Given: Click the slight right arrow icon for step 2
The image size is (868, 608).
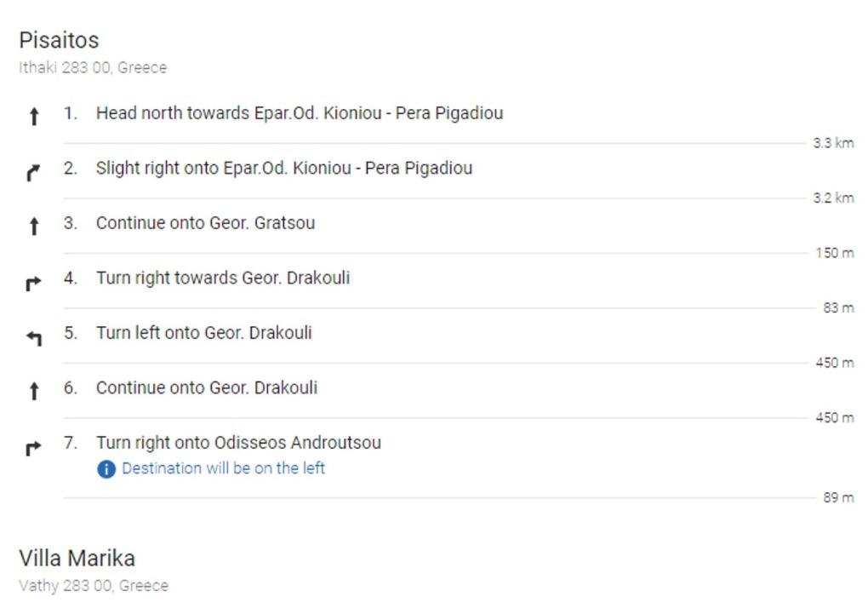Looking at the screenshot, I should 34,172.
